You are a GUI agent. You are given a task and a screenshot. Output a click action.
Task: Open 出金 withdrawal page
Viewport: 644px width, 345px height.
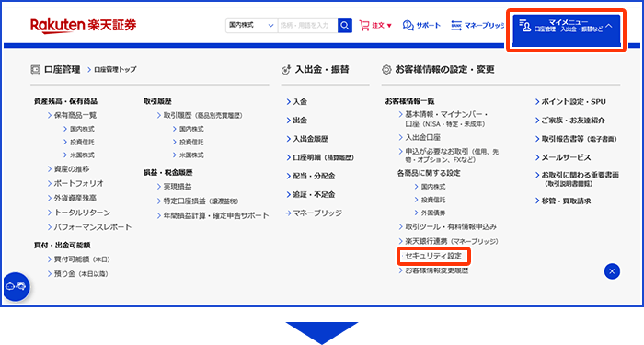coord(297,121)
